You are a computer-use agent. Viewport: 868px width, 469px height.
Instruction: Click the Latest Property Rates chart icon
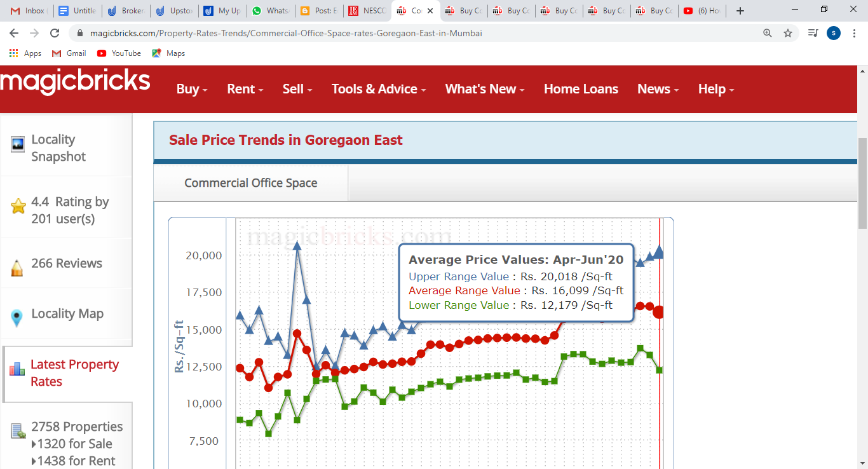[17, 368]
